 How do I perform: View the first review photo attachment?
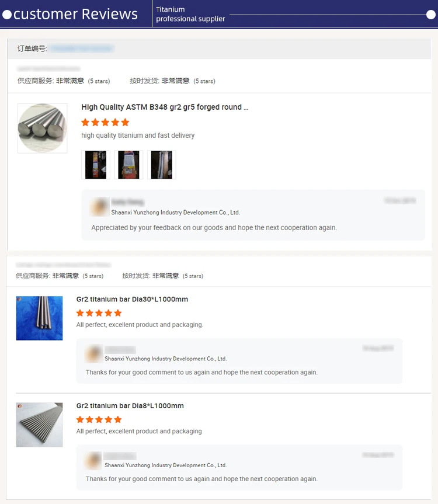click(96, 165)
